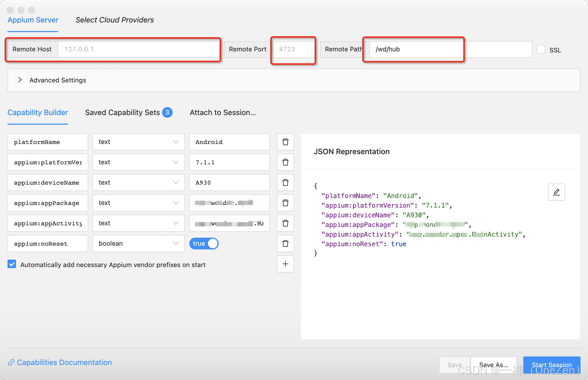588x380 pixels.
Task: Focus the Remote Host field
Action: pos(139,49)
